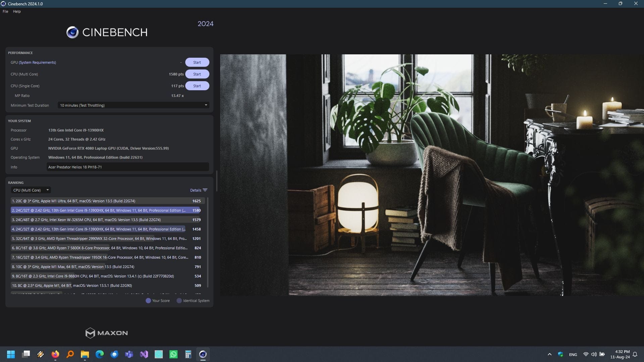
Task: Open the CPU (Multi Core) ranking dropdown
Action: click(x=31, y=190)
